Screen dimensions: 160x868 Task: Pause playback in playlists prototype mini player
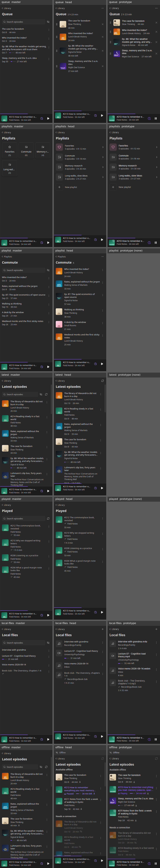tap(156, 242)
